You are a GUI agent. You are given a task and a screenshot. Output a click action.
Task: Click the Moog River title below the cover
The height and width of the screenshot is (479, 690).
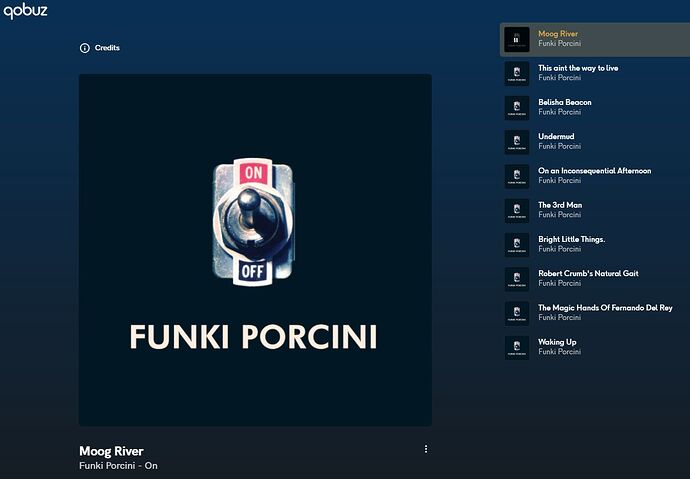(x=111, y=451)
